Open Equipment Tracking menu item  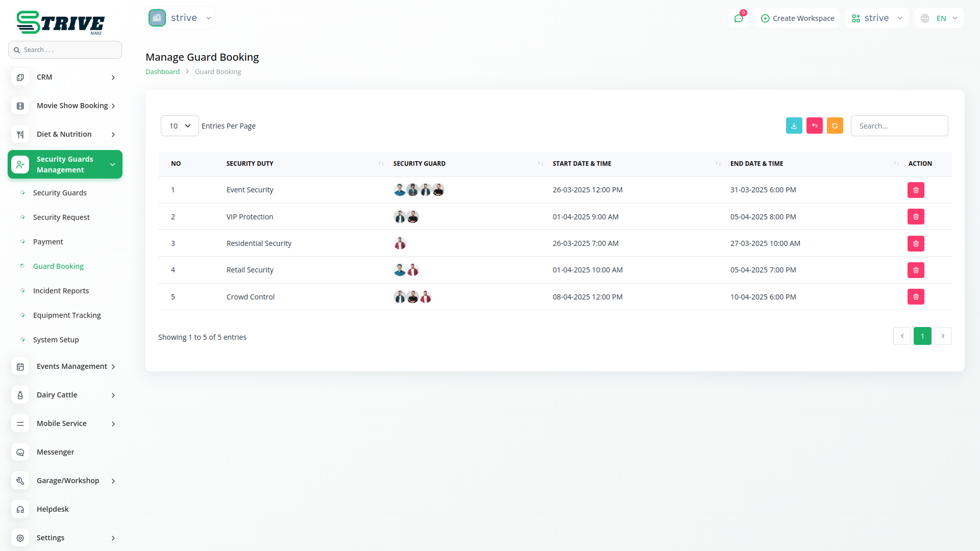coord(67,315)
